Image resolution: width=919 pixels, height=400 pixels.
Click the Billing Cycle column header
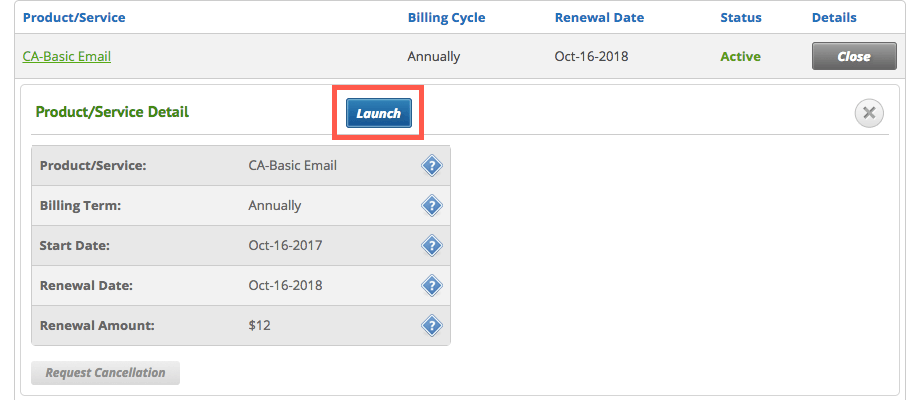pos(446,18)
